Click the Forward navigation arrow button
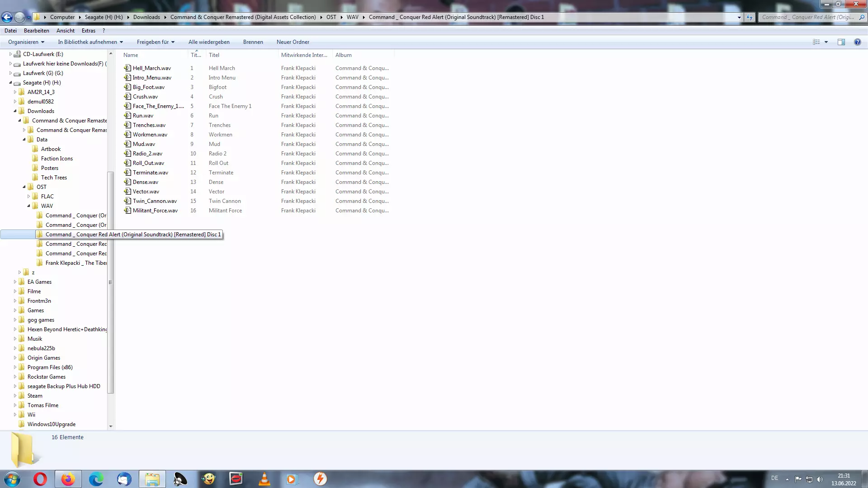868x488 pixels. pyautogui.click(x=19, y=17)
